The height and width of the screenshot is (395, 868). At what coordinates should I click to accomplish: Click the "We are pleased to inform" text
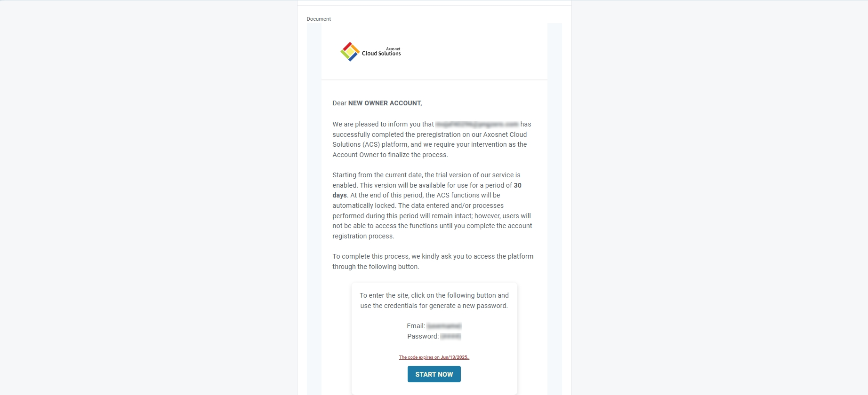pyautogui.click(x=383, y=124)
